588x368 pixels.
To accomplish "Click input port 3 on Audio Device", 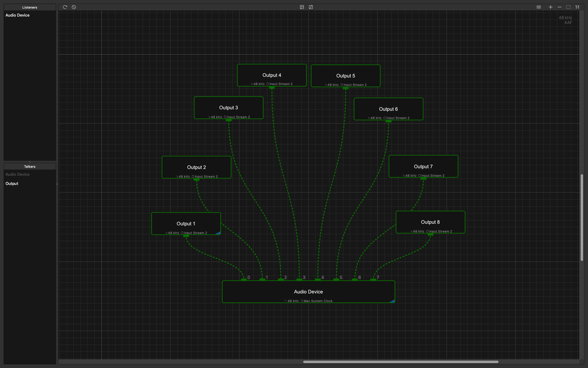I will click(299, 279).
